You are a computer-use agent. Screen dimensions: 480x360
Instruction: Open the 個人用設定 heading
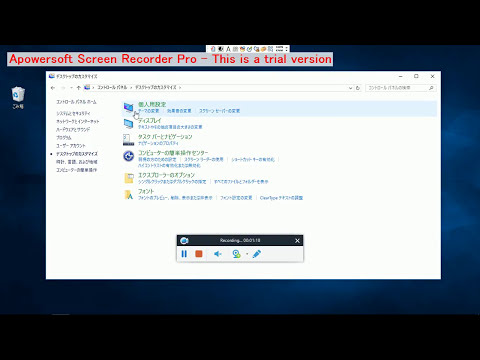[x=152, y=104]
